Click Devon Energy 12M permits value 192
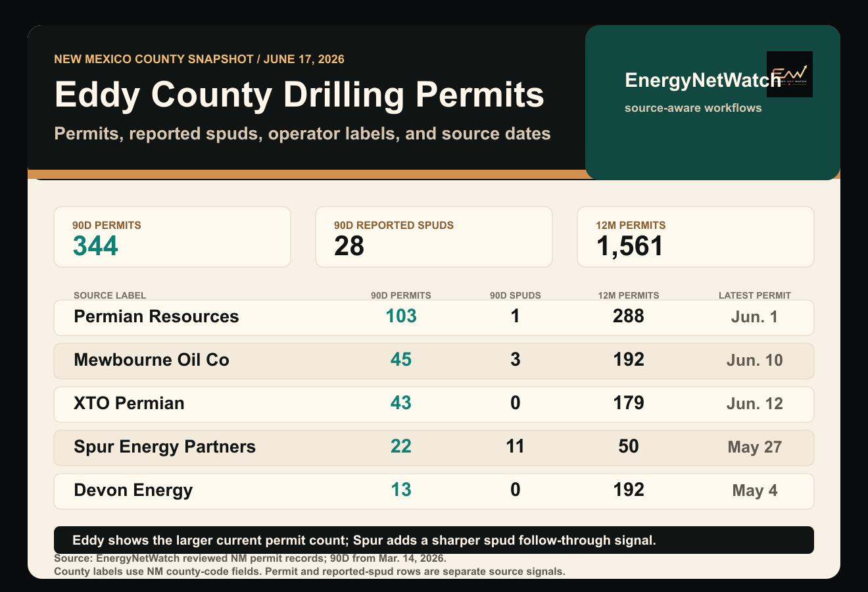The image size is (868, 592). click(x=629, y=490)
